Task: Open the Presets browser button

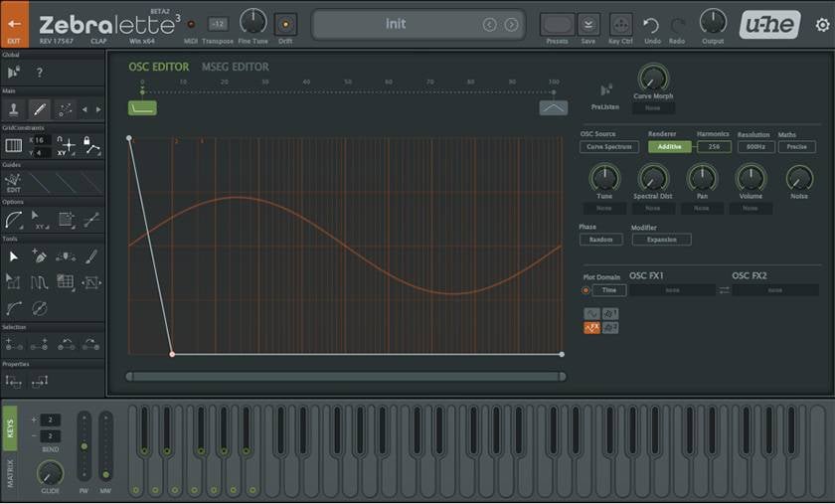Action: [x=557, y=25]
